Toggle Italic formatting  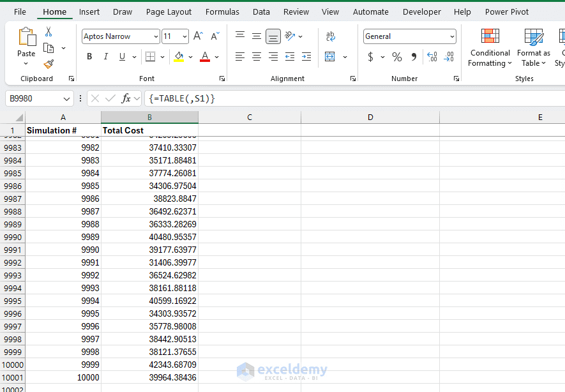point(105,57)
